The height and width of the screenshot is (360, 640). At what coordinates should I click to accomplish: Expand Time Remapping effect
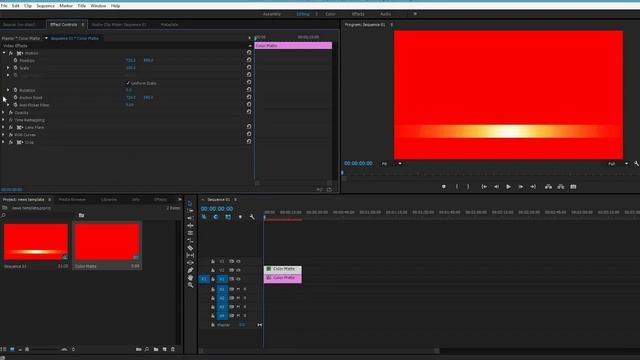[3, 120]
